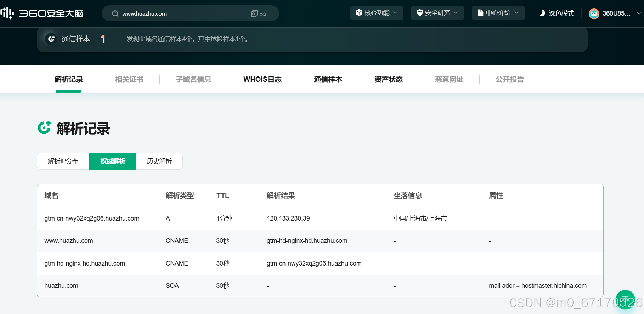
Task: Click the 坐落信息 column header
Action: (x=408, y=195)
